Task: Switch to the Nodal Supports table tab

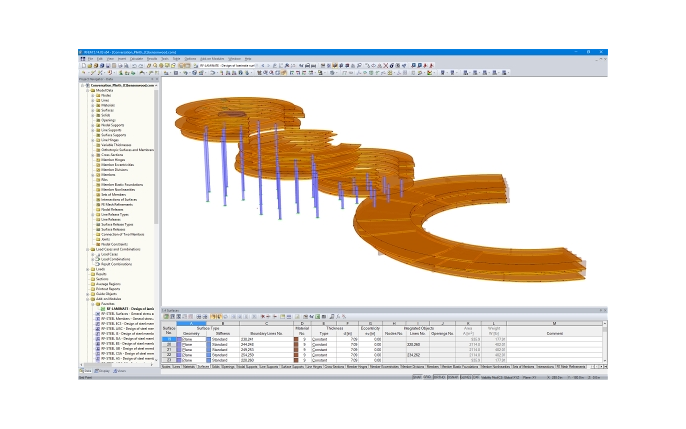Action: (x=247, y=366)
